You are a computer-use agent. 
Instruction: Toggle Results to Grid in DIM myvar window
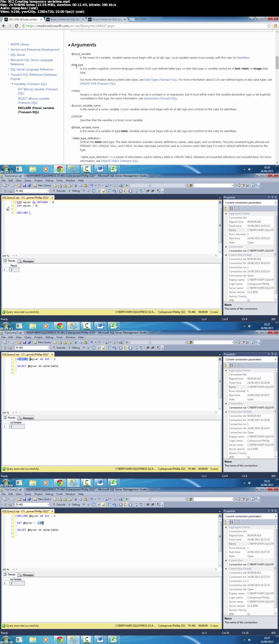coord(125,191)
